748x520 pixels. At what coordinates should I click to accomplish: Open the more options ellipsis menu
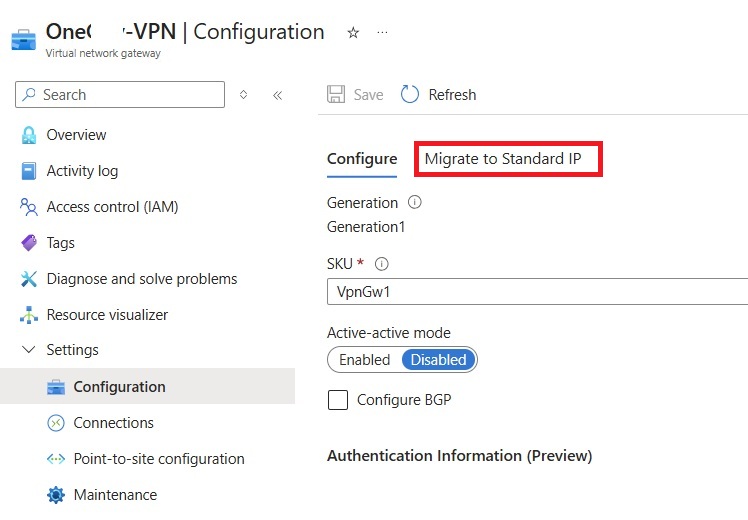(382, 33)
